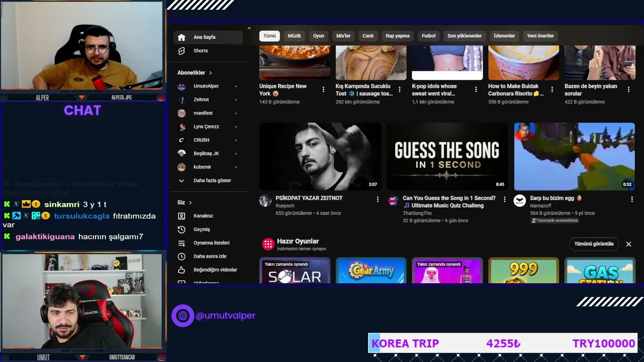Open Oynatma listeleri in the sidebar

[x=208, y=243]
